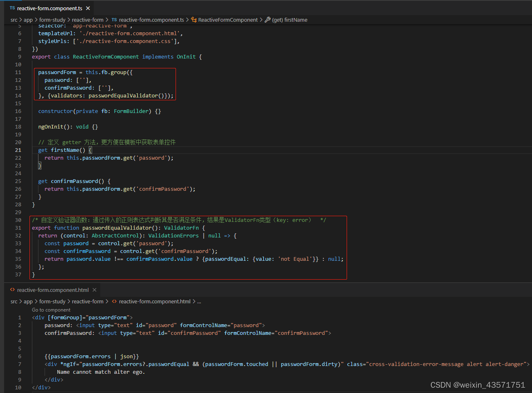This screenshot has height=393, width=532.
Task: Click 'AbstractControl' type on line 32
Action: [x=115, y=236]
